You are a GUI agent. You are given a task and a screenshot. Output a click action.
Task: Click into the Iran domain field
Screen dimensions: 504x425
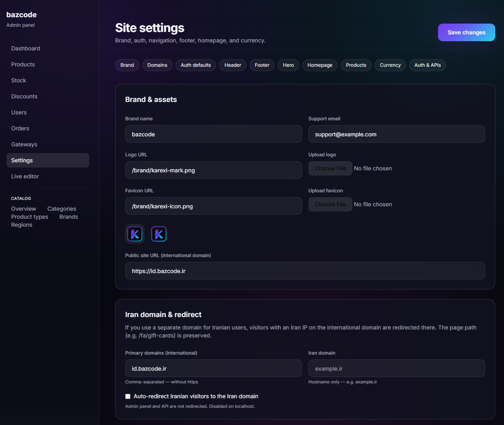click(x=397, y=368)
